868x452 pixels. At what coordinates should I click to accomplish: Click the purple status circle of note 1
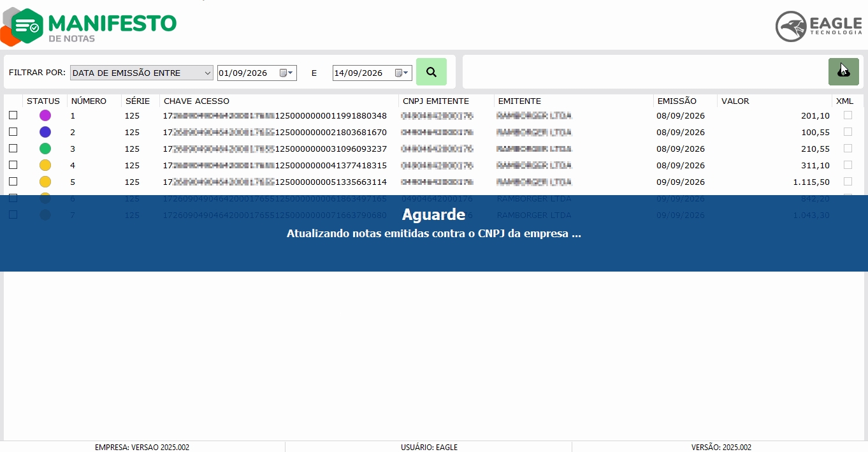point(45,115)
